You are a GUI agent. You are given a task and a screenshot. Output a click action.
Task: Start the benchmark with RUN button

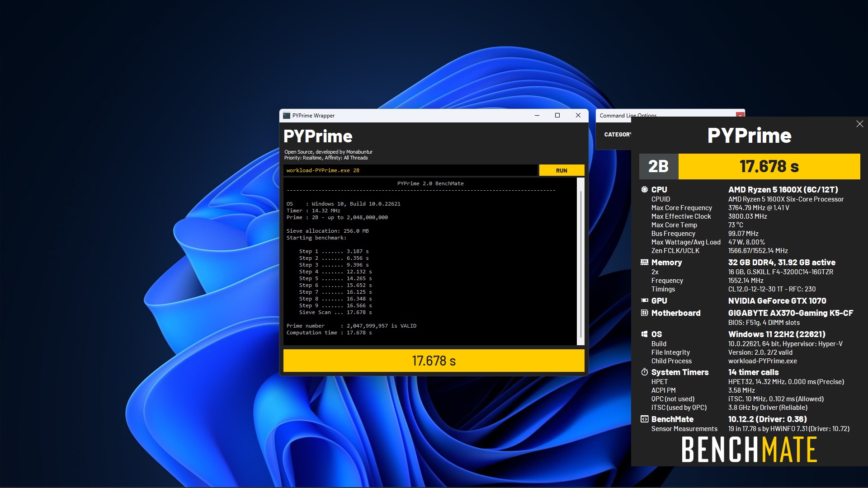pyautogui.click(x=561, y=170)
